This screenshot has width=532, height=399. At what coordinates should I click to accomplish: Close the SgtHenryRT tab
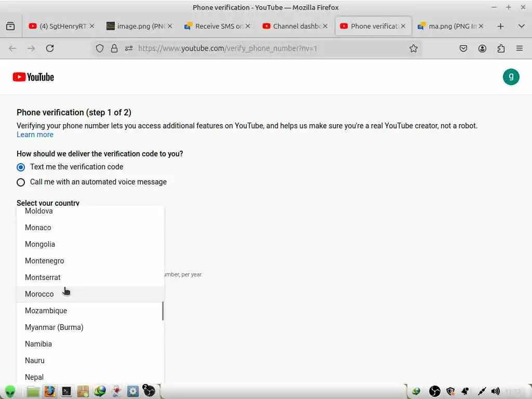tap(92, 26)
